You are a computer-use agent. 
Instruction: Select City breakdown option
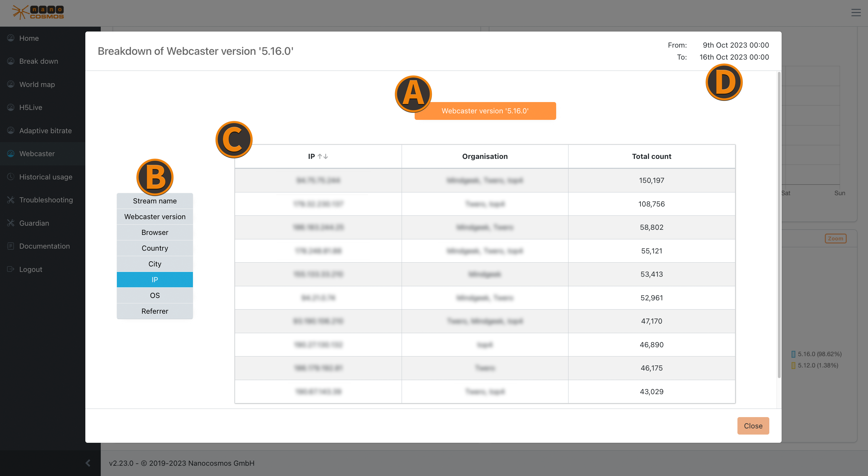point(155,264)
